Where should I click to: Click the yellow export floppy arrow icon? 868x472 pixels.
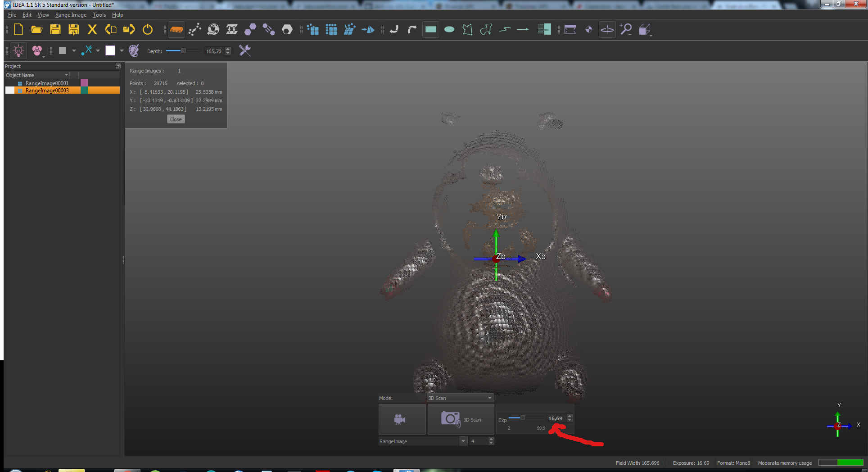point(129,30)
